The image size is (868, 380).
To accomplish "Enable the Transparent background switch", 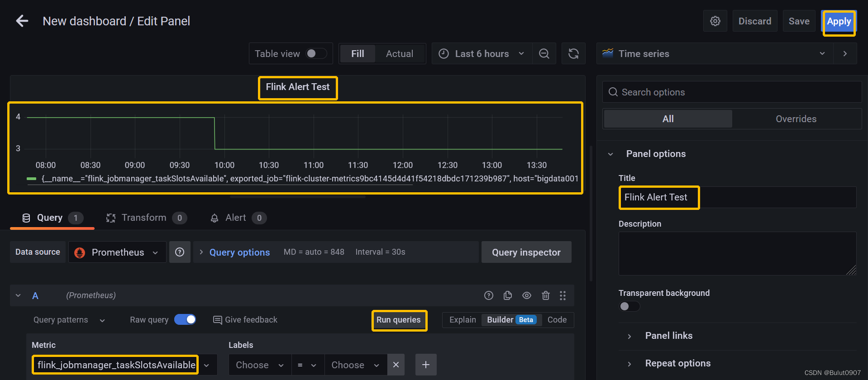I will coord(629,306).
